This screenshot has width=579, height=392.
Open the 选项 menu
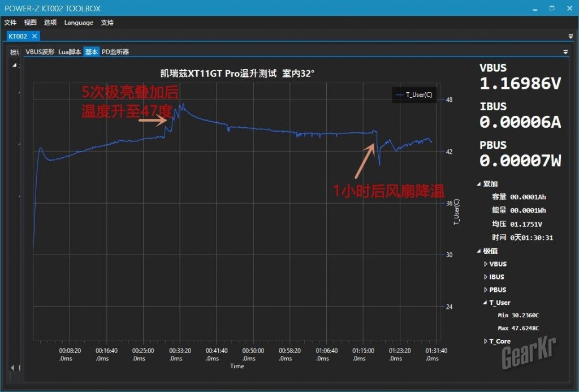click(x=50, y=23)
